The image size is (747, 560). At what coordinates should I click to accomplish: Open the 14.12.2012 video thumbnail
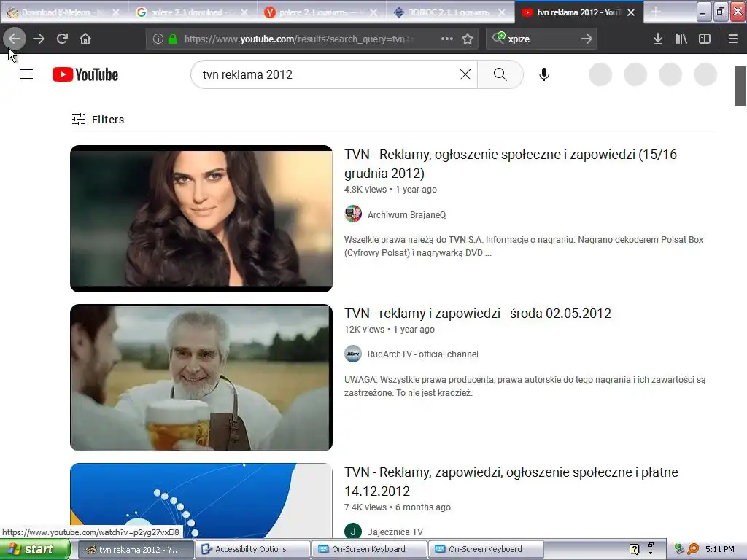tap(201, 500)
